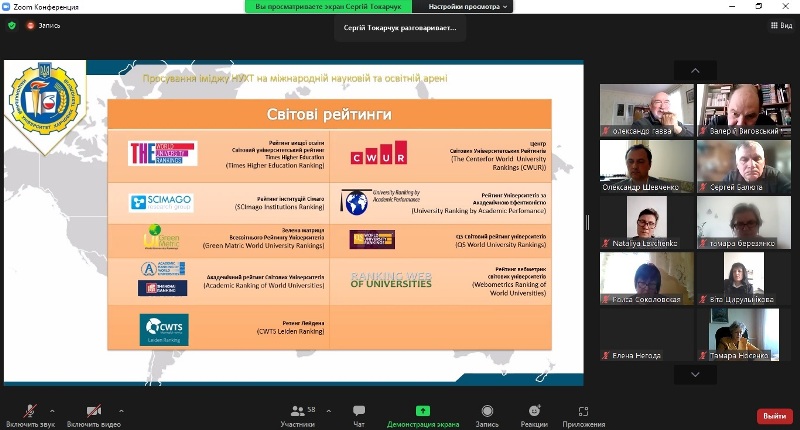
Task: Click the Світові рейтинги slide heading
Action: point(329,114)
